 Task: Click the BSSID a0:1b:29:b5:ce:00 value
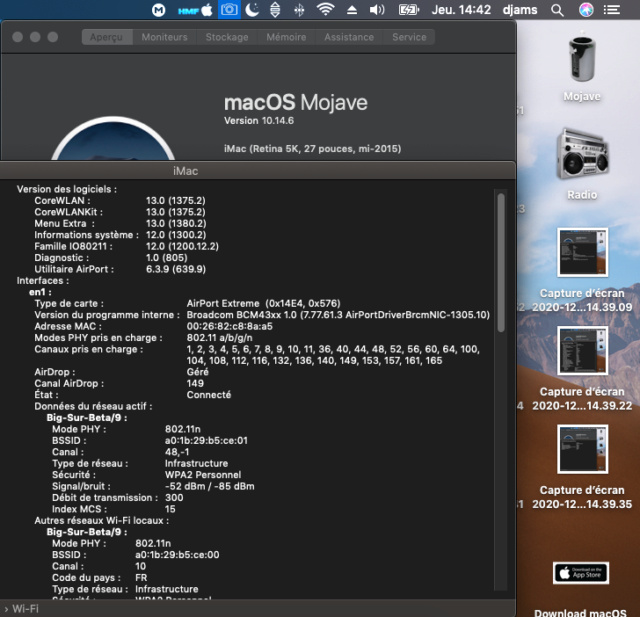[177, 555]
